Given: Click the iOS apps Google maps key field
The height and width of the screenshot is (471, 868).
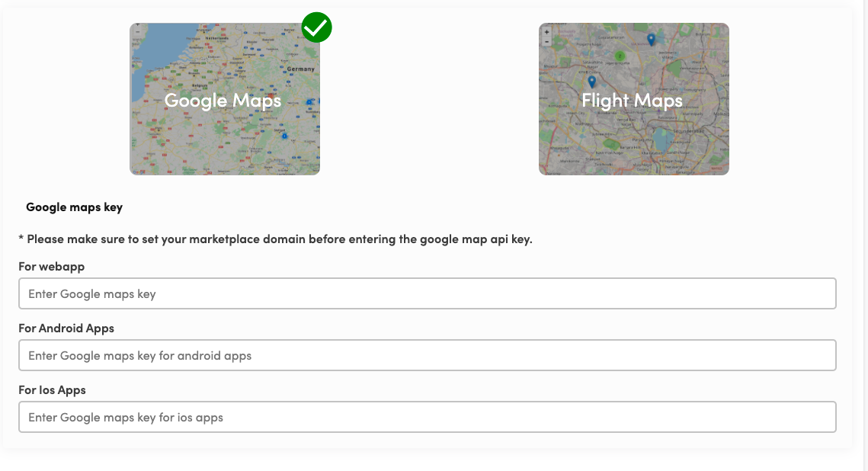Looking at the screenshot, I should click(427, 417).
